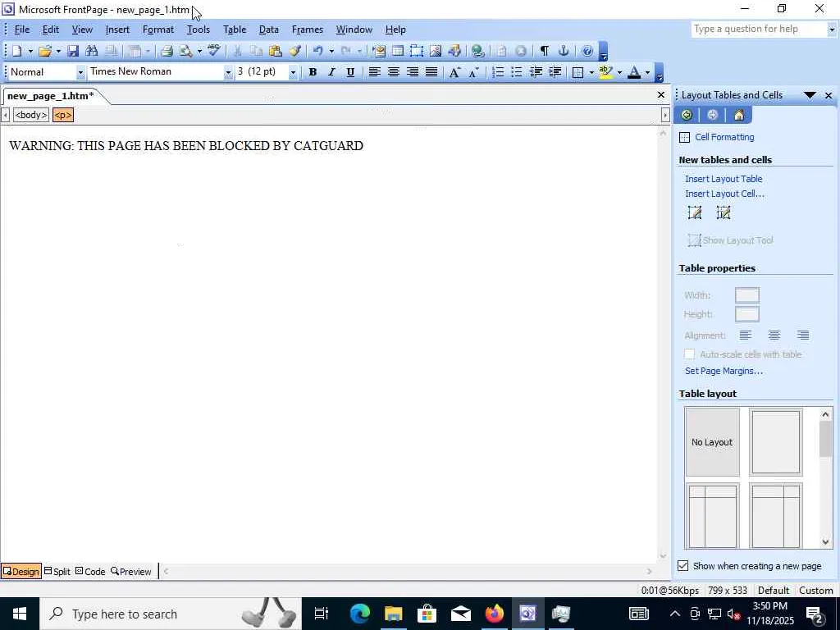Insert a table using the table icon

pyautogui.click(x=398, y=51)
